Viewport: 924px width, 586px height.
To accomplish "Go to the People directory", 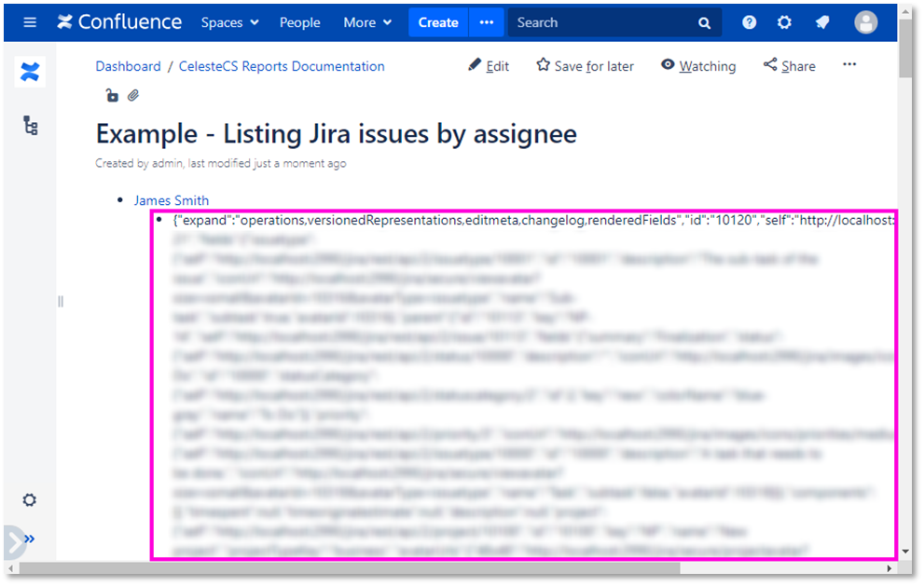I will coord(299,22).
